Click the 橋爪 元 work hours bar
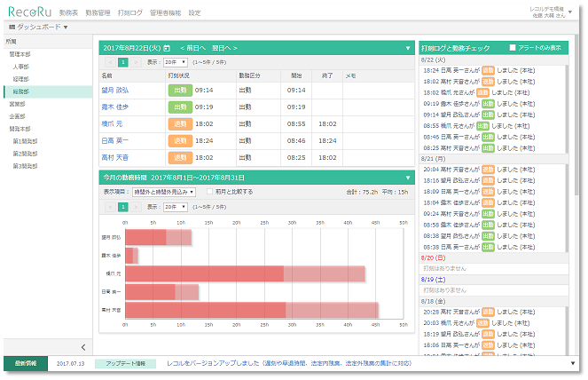The width and height of the screenshot is (588, 380). pos(204,273)
